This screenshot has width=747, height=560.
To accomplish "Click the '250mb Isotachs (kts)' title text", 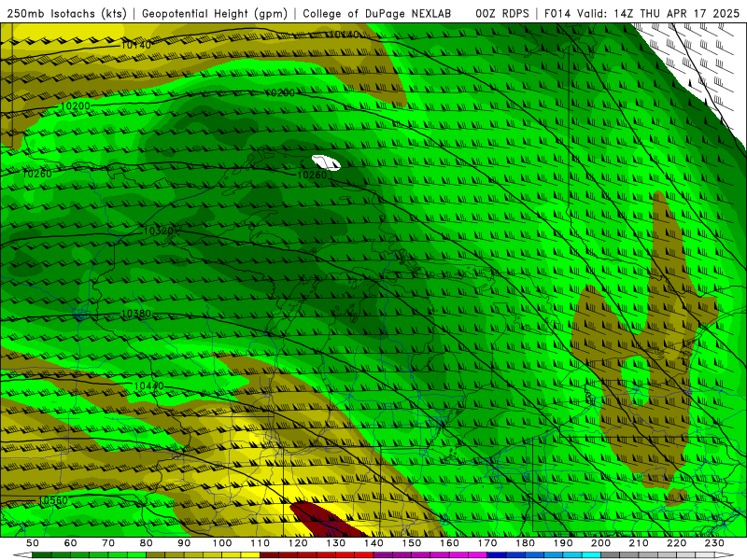I will pos(66,14).
